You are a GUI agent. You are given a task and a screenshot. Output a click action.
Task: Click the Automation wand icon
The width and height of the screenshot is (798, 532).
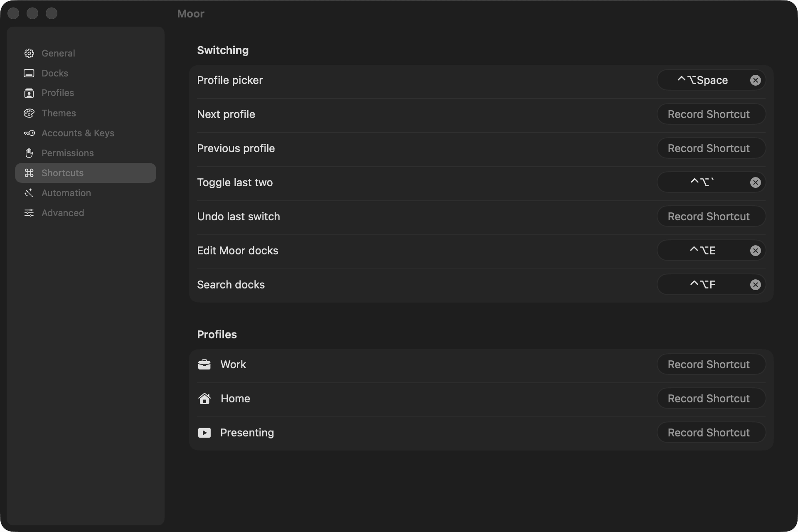(x=29, y=193)
